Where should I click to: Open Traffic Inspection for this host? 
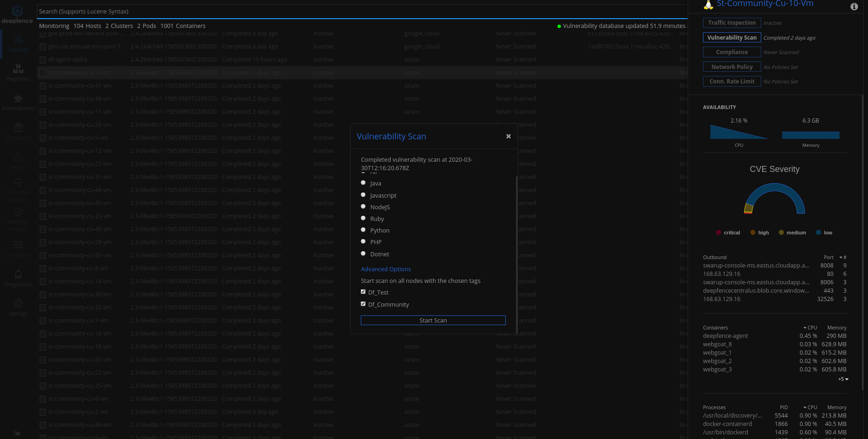point(732,23)
